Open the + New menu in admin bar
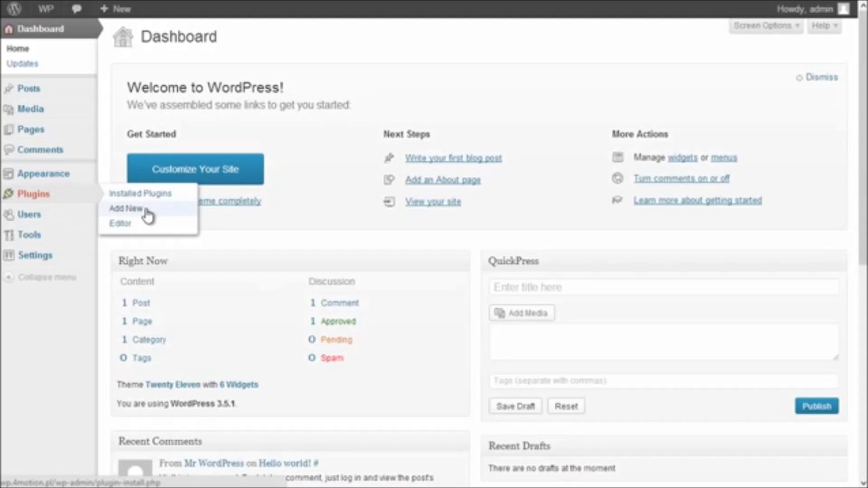The image size is (868, 488). (x=115, y=9)
